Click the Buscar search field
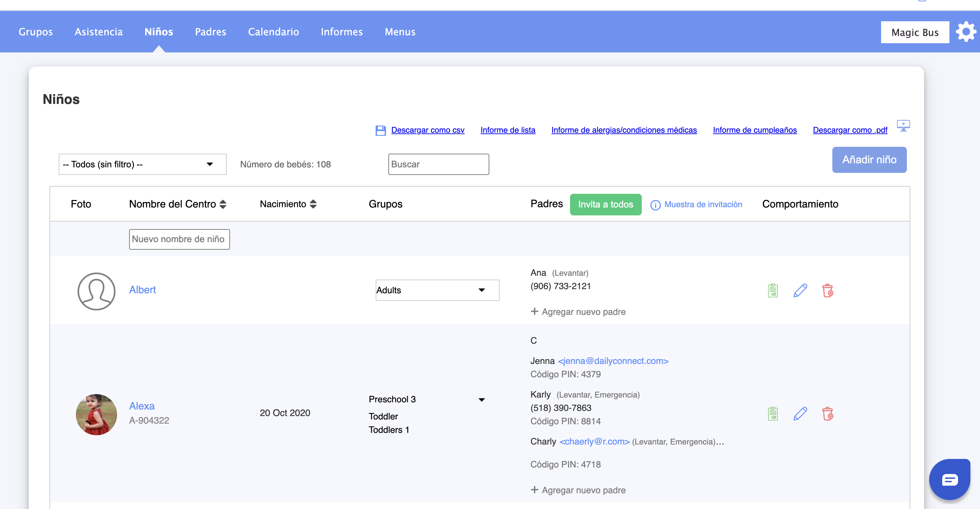Viewport: 980px width, 509px height. click(x=438, y=164)
